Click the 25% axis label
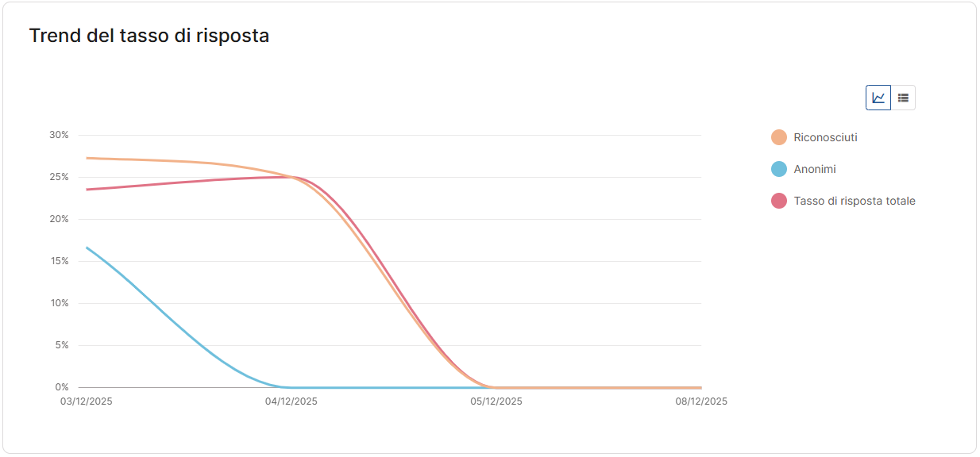Screen dimensions: 980x457 59,177
